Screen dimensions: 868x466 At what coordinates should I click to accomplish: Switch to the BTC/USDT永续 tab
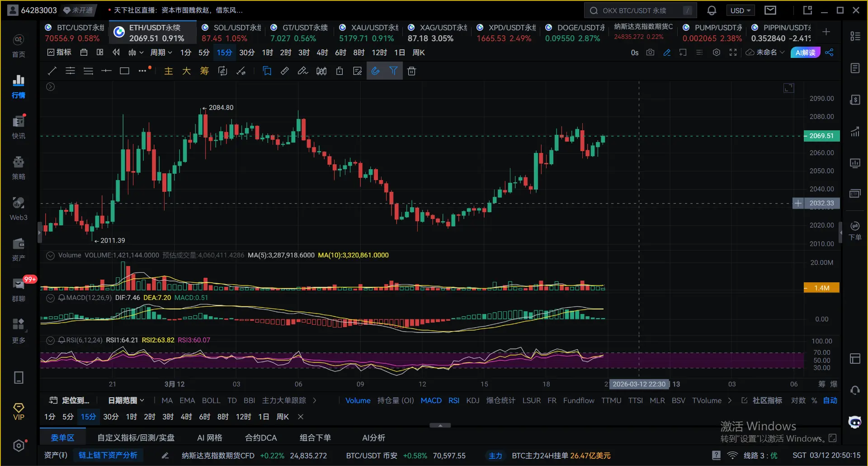[x=75, y=33]
